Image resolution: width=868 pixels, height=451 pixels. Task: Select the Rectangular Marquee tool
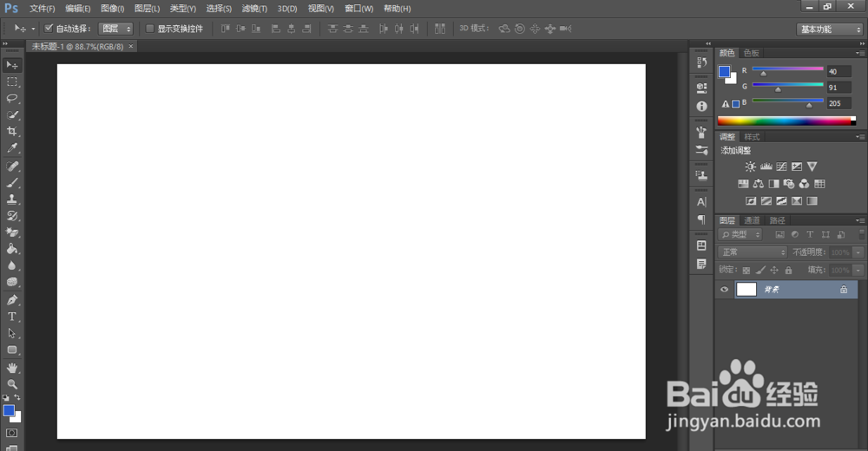coord(11,82)
